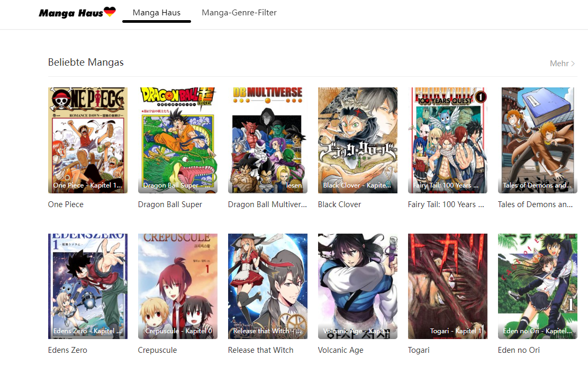The image size is (588, 365).
Task: Open the Black Clover cover thumbnail
Action: pyautogui.click(x=358, y=140)
